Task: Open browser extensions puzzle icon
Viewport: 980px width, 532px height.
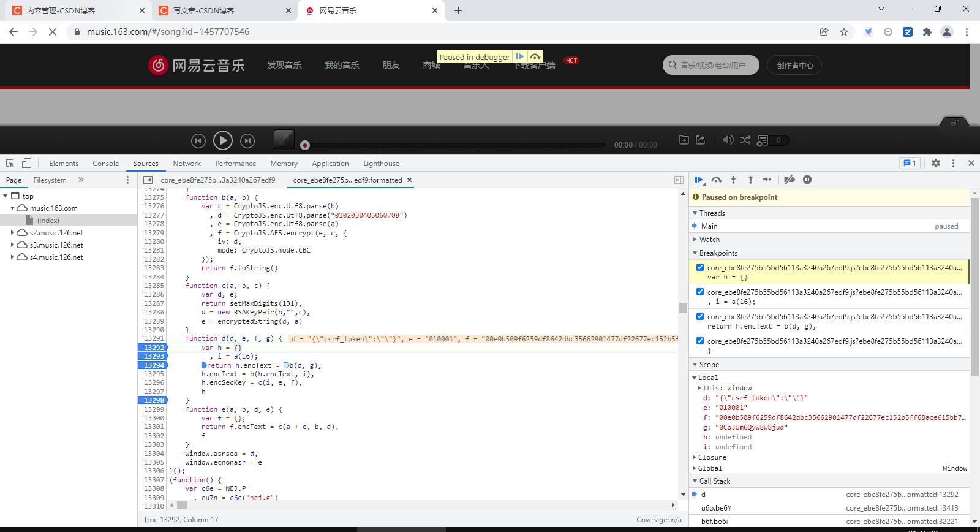Action: click(x=927, y=32)
